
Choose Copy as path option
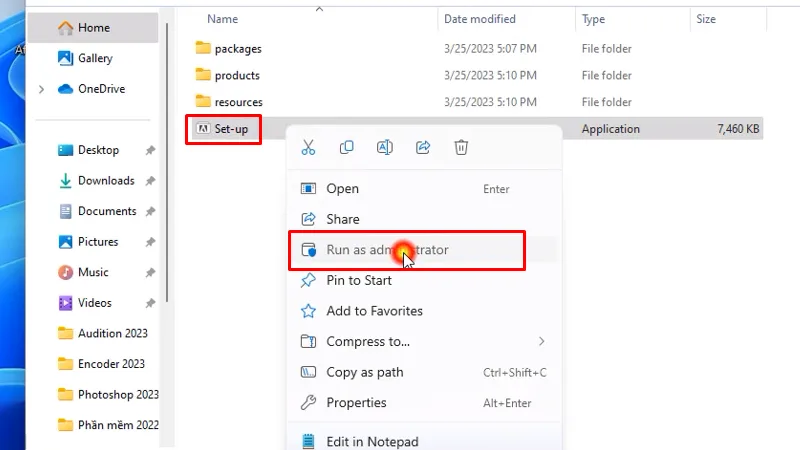[364, 372]
